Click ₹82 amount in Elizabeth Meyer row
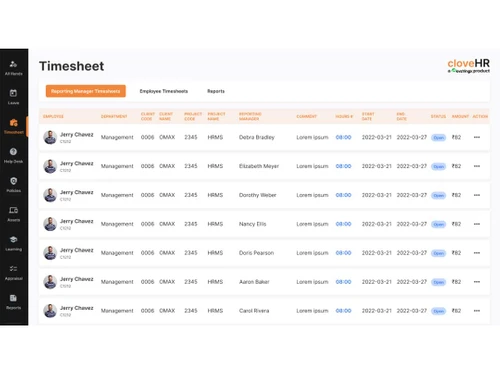This screenshot has width=500, height=375. click(456, 166)
